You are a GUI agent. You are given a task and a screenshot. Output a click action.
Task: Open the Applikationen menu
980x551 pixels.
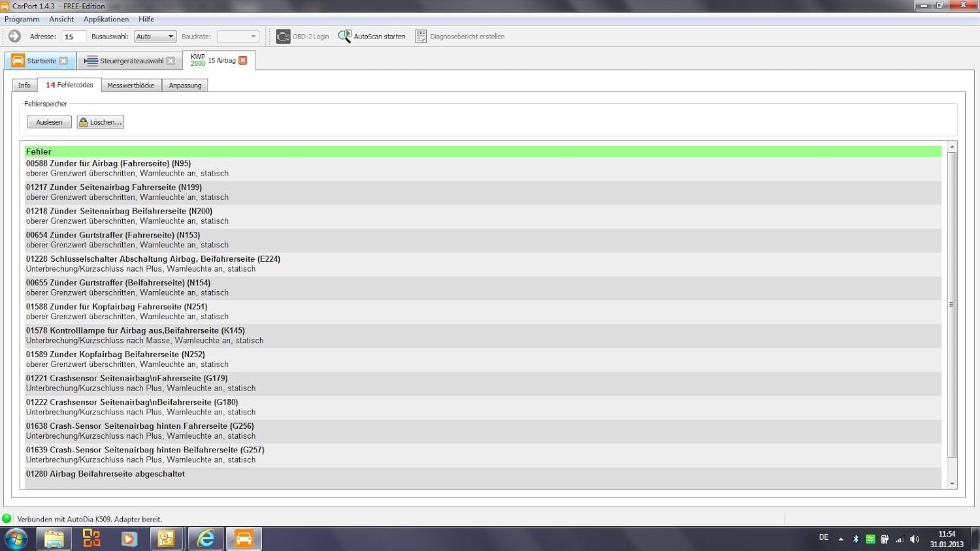point(106,19)
